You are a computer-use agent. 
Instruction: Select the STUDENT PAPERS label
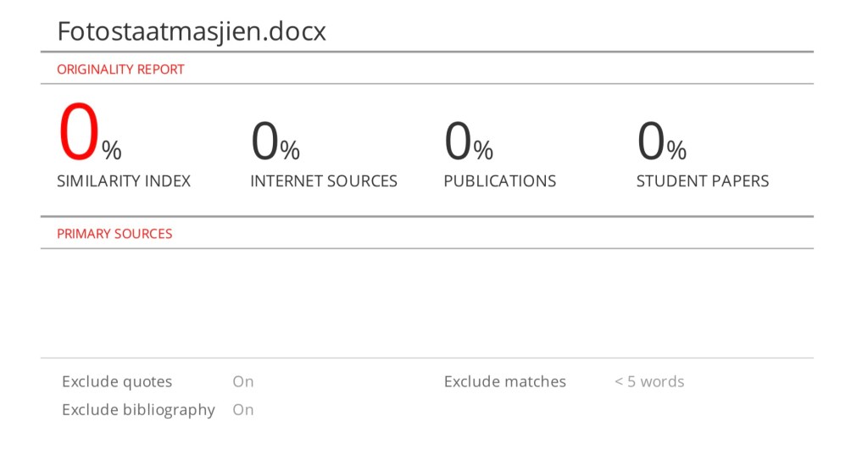click(703, 180)
